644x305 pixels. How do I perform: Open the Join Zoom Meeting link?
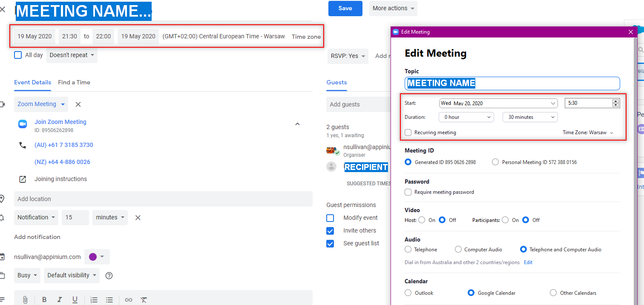point(60,122)
